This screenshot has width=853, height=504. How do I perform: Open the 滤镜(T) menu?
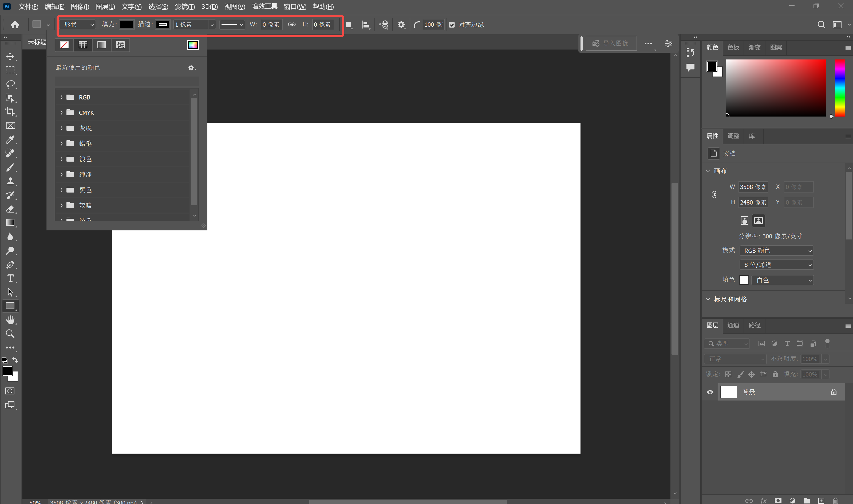click(185, 6)
